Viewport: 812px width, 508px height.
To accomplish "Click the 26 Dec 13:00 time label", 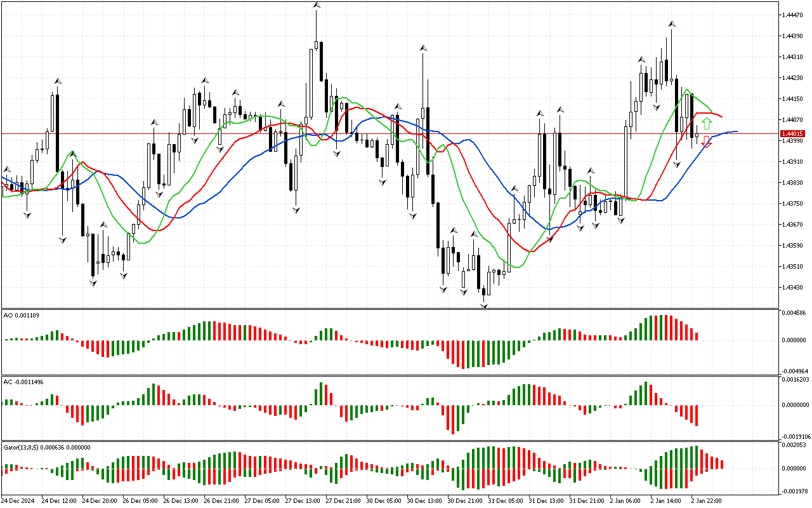I will [181, 500].
